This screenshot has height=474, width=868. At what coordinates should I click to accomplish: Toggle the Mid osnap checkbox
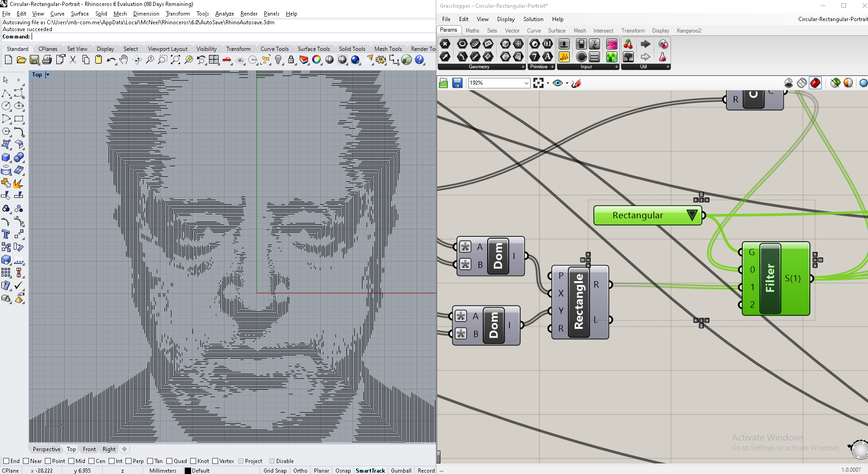pos(71,461)
